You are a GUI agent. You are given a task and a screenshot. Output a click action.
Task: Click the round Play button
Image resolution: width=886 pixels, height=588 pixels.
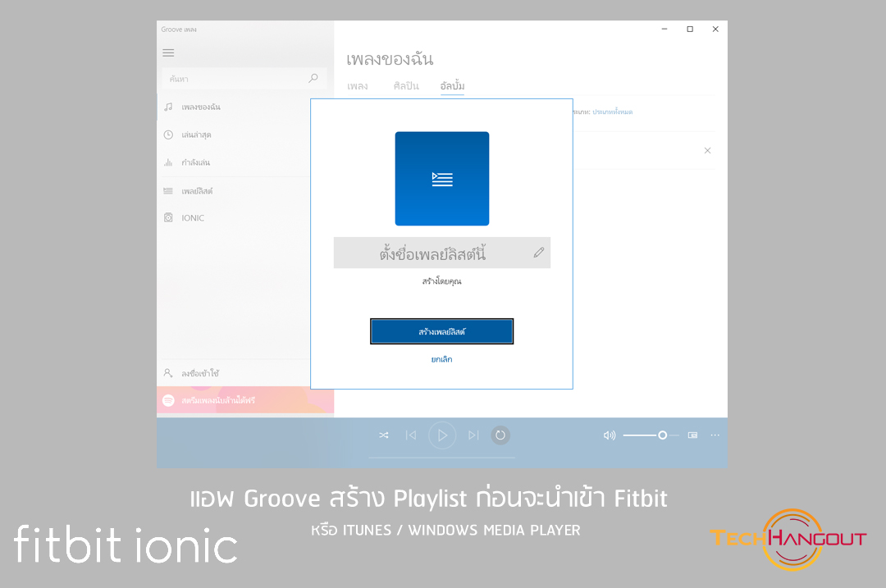[442, 435]
